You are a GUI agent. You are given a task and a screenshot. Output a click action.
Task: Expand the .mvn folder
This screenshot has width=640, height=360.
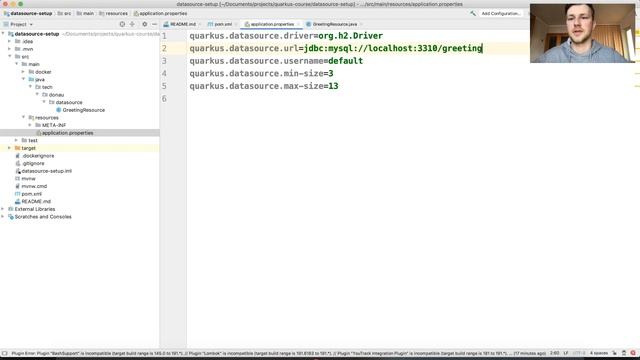(x=10, y=49)
